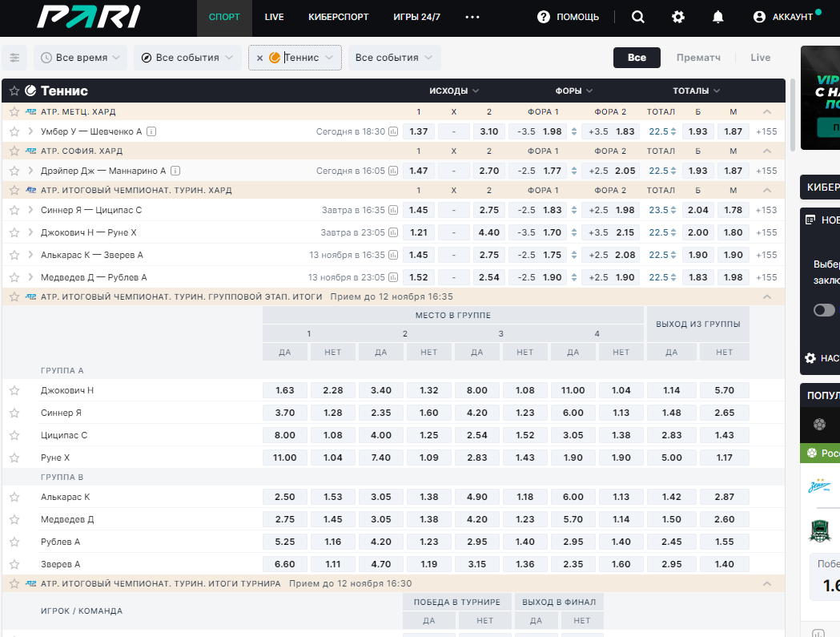Viewport: 840px width, 637px height.
Task: Open statistics icon for Медведев Д — Рублев А
Action: [x=393, y=277]
